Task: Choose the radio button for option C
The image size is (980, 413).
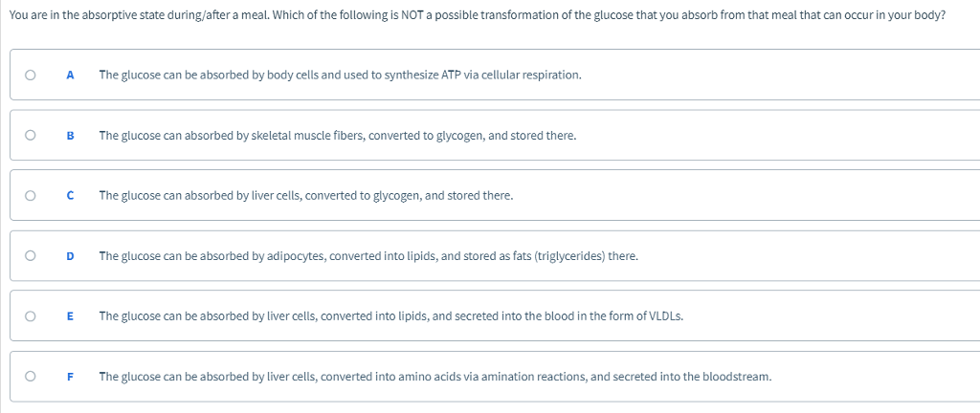Action: [x=32, y=196]
